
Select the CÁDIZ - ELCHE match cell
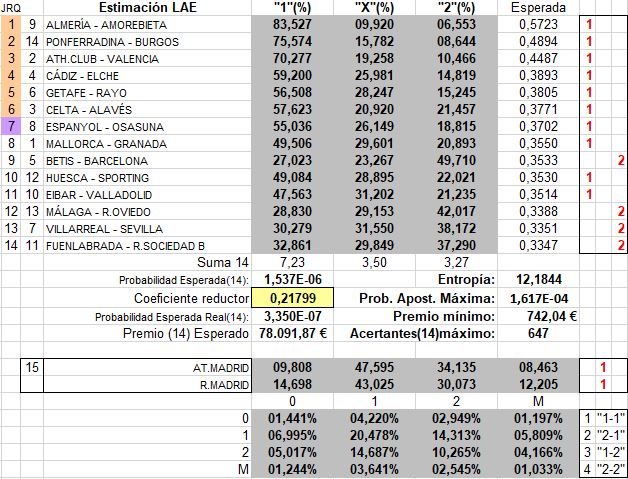(x=147, y=76)
